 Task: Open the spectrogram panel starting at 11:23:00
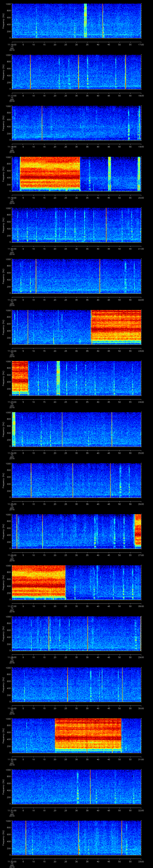[76, 378]
